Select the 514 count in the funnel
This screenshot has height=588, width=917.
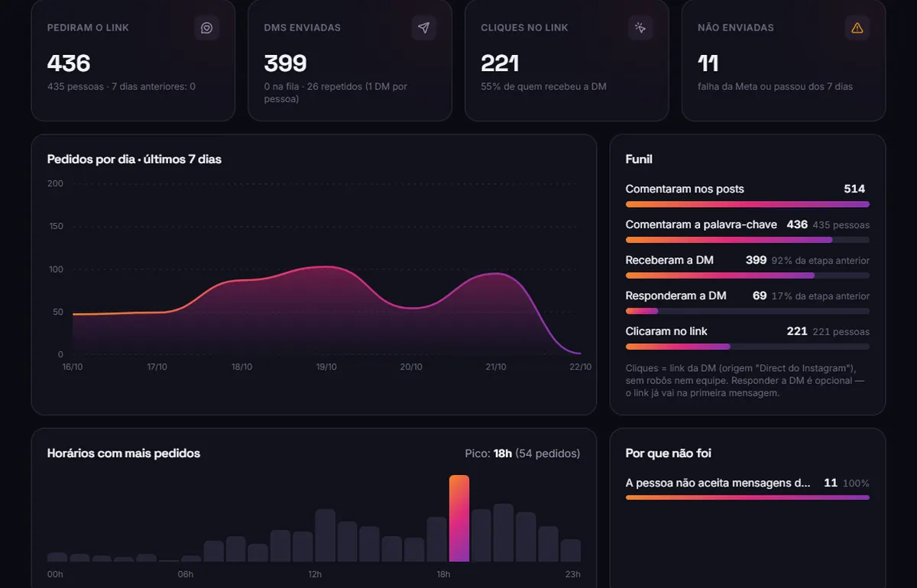pos(854,189)
